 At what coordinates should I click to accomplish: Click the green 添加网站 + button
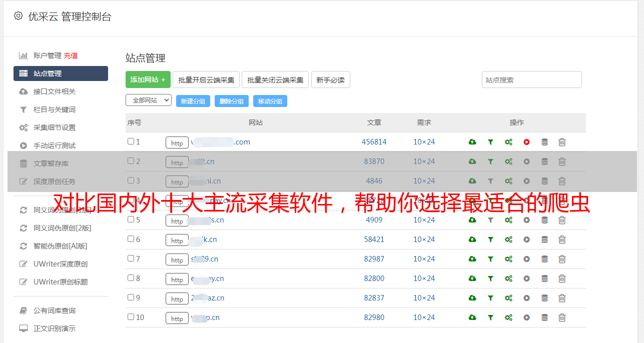[148, 79]
